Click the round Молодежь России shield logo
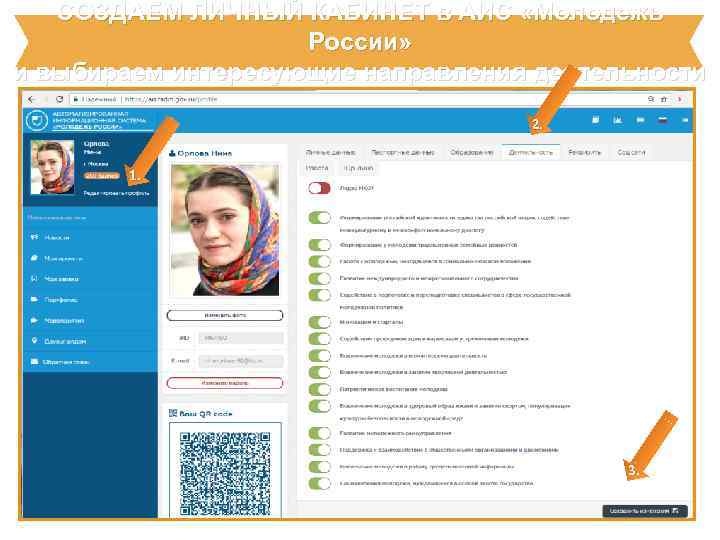 click(37, 120)
